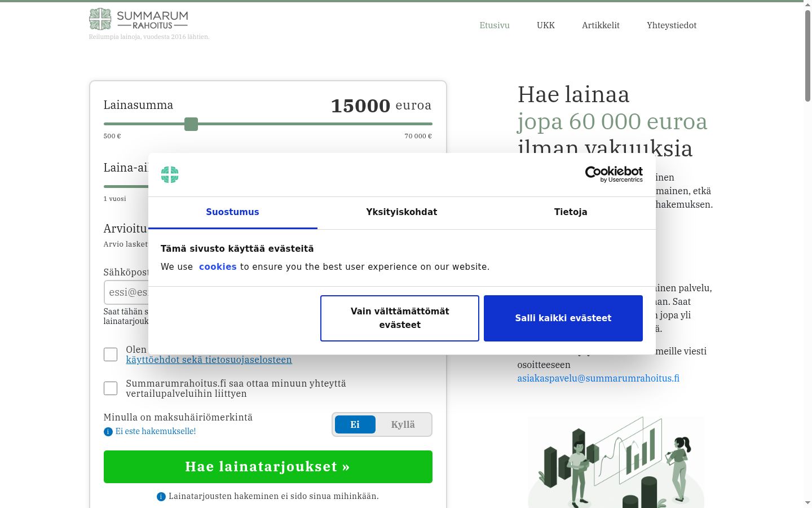Image resolution: width=812 pixels, height=508 pixels.
Task: Open the Etusivu menu item
Action: pyautogui.click(x=495, y=25)
